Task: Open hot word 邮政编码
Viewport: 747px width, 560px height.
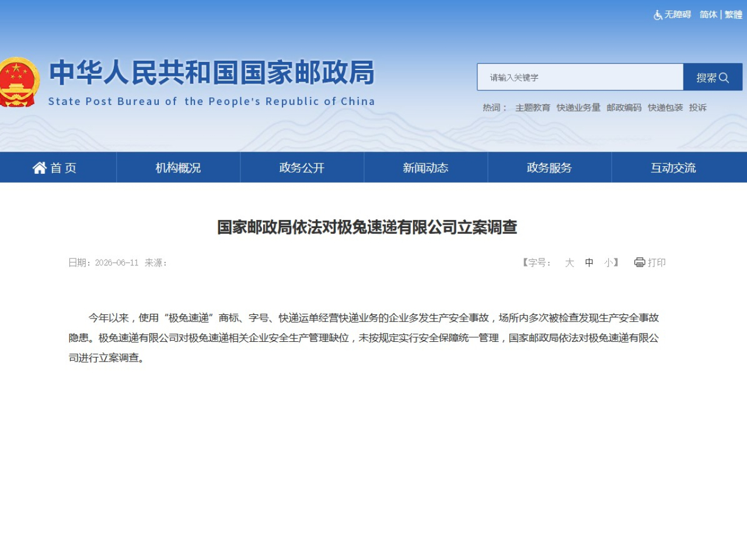Action: (x=624, y=107)
